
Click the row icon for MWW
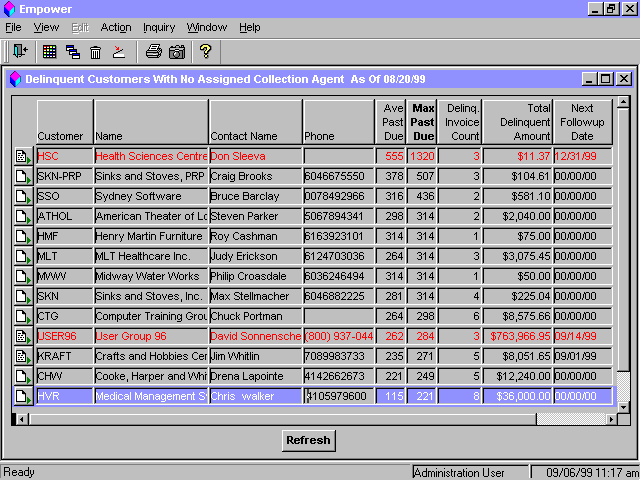pos(23,276)
